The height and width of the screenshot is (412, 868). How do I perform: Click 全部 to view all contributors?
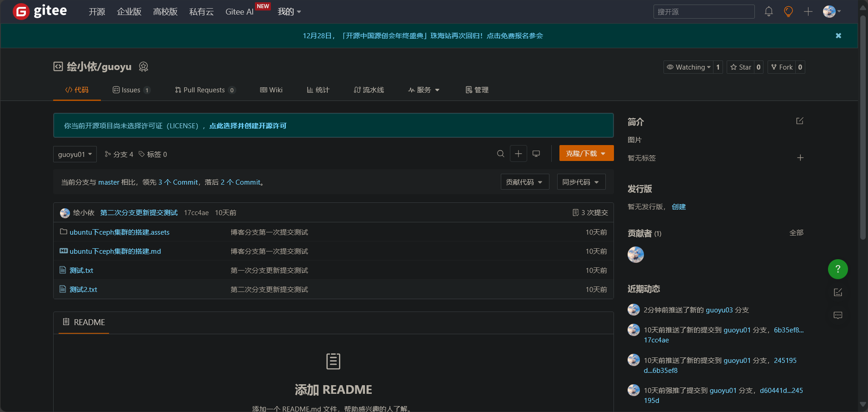[796, 232]
